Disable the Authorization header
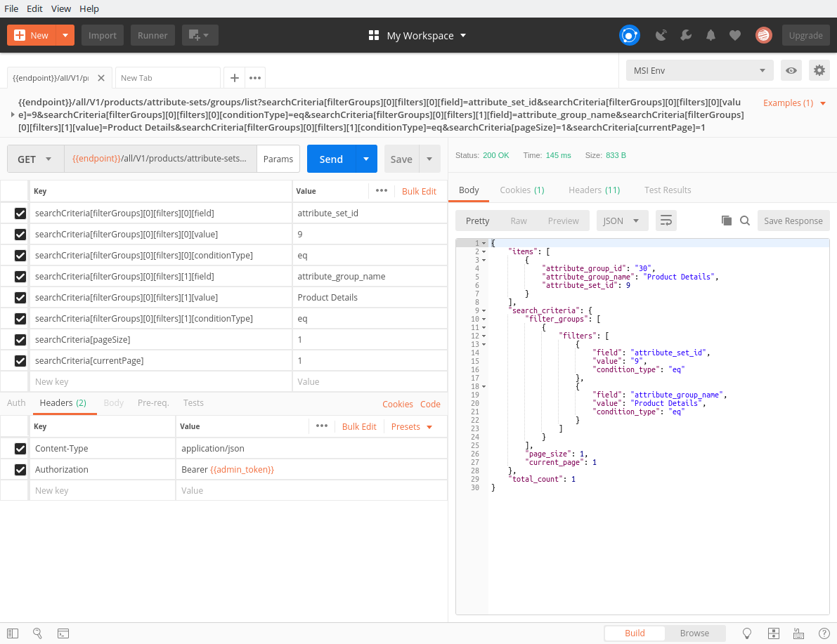Image resolution: width=837 pixels, height=644 pixels. click(x=20, y=470)
